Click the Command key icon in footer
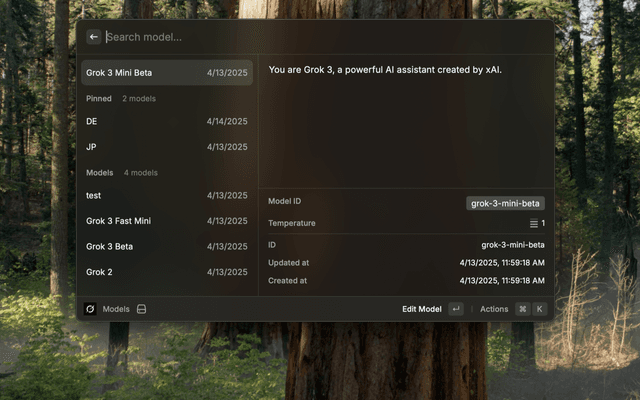Viewport: 640px width, 400px height. (x=522, y=309)
